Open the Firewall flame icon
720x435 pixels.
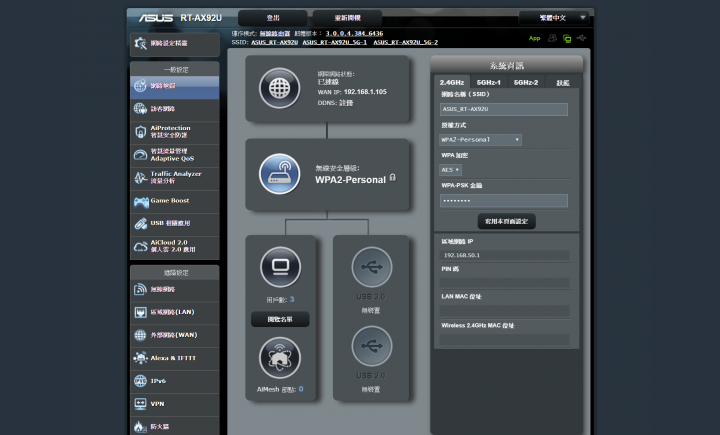click(x=140, y=427)
